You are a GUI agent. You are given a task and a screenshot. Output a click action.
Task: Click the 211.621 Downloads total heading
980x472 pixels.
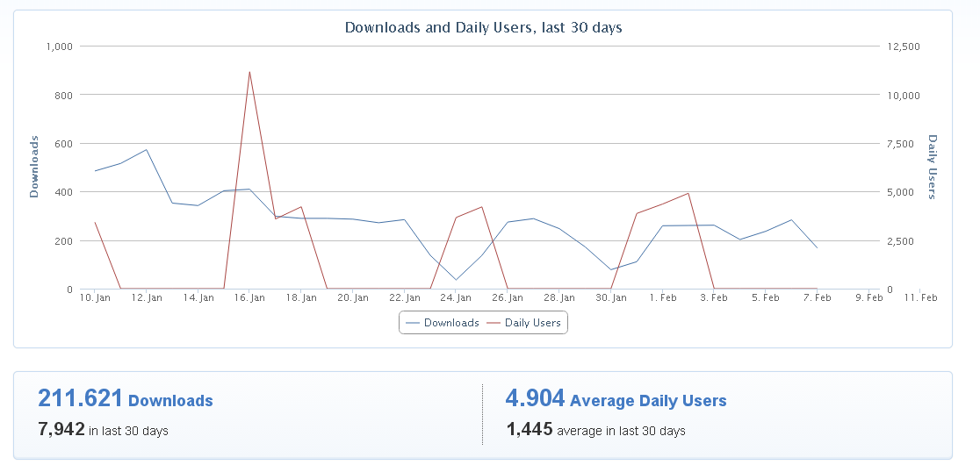pyautogui.click(x=125, y=399)
